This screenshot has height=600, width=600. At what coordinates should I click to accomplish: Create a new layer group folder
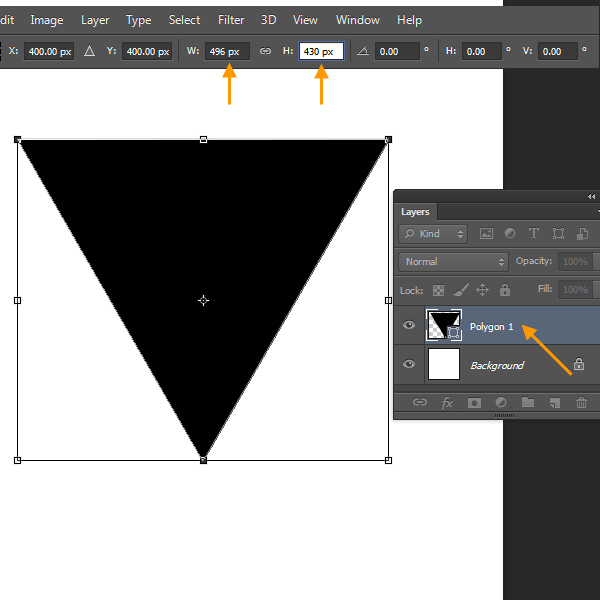(x=528, y=403)
